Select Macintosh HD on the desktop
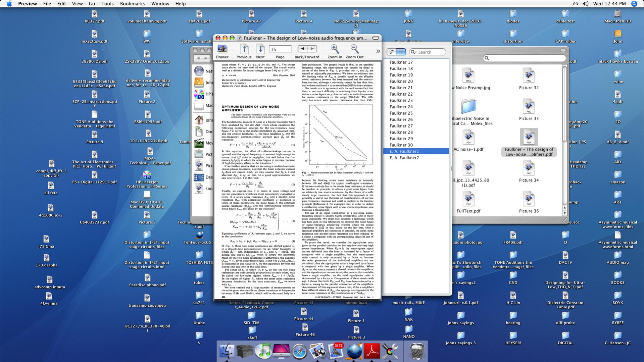The image size is (644, 362). (x=617, y=16)
